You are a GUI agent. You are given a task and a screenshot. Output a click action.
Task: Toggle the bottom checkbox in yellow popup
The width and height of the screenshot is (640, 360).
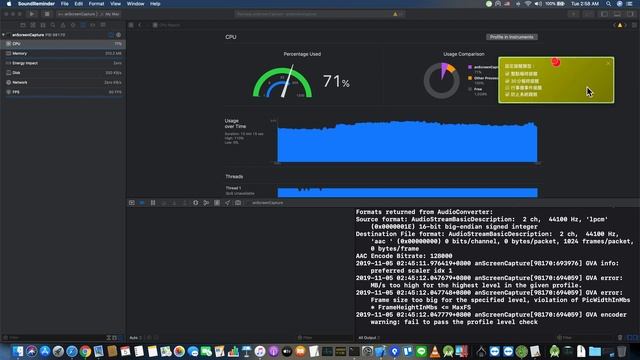[x=507, y=94]
